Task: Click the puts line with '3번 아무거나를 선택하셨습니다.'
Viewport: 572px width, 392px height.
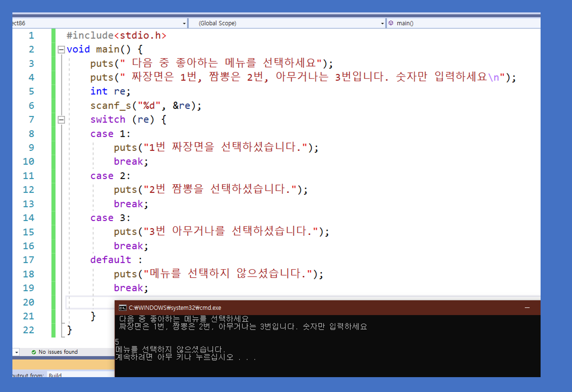Action: [x=222, y=232]
